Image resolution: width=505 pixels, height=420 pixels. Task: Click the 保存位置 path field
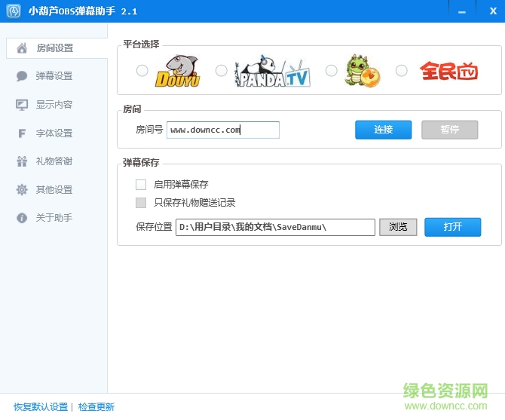[275, 228]
